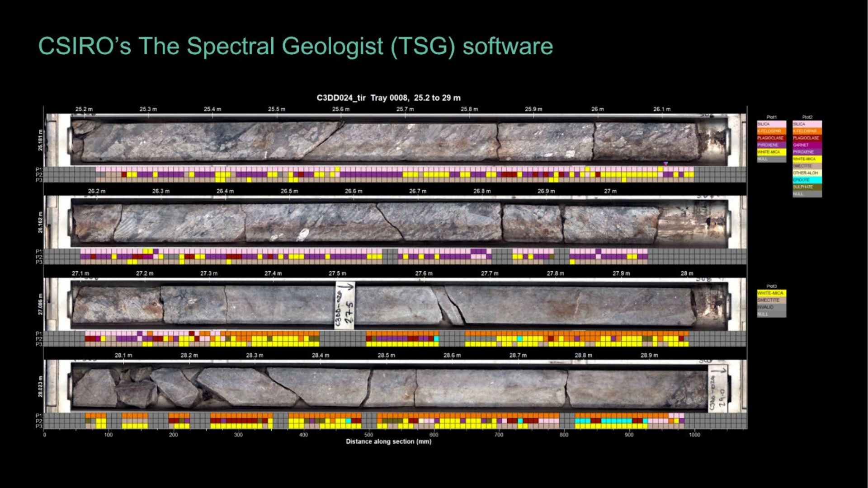Screen dimensions: 868x488
Task: Pick the PYROXENE swatch in Plot2 legend
Action: 807,152
